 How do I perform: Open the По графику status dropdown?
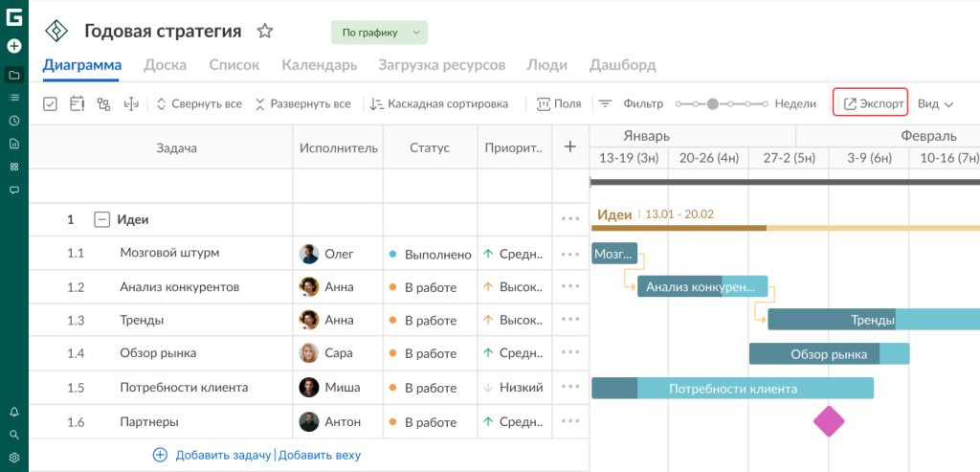(379, 33)
